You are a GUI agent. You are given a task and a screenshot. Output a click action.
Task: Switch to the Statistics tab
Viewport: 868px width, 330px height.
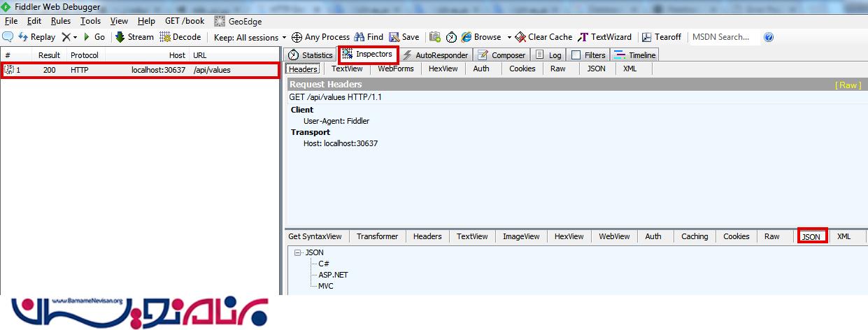(311, 55)
